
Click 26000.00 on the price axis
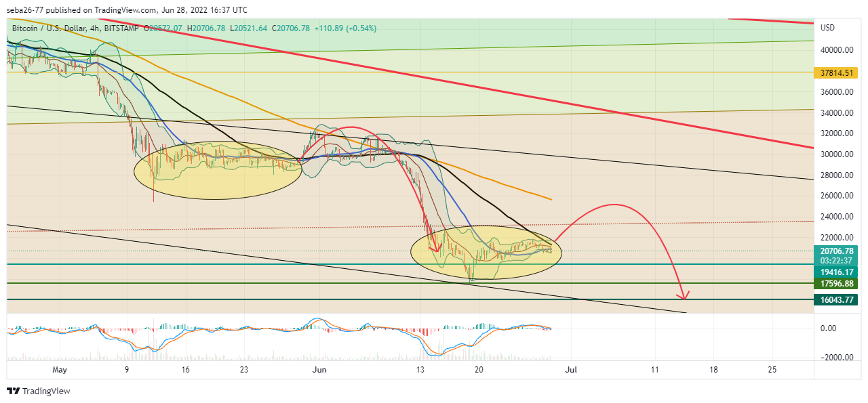pos(836,196)
